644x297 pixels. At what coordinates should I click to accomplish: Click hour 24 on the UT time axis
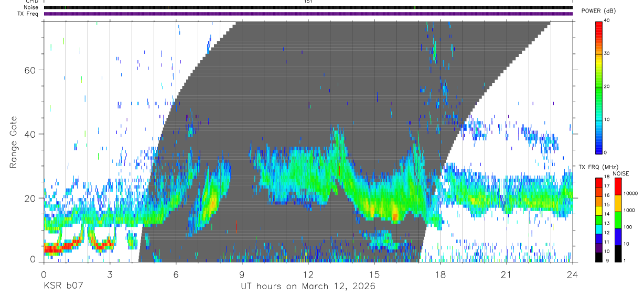pyautogui.click(x=572, y=273)
